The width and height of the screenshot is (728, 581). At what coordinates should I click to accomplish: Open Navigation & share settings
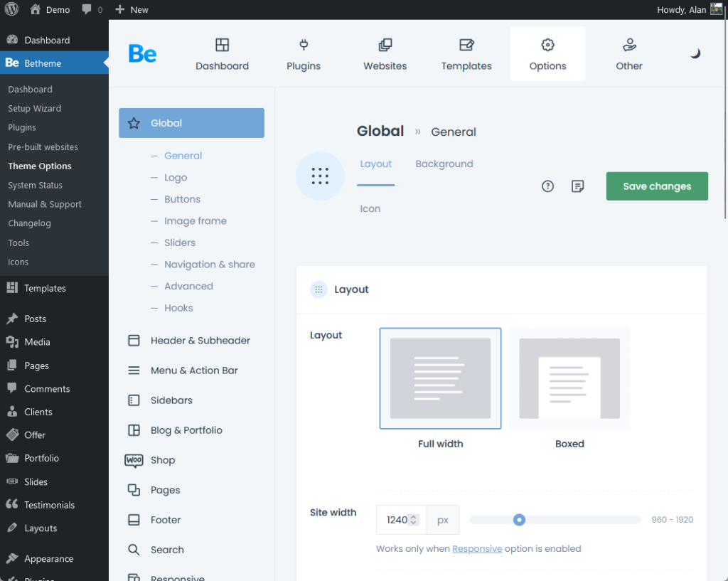(210, 265)
